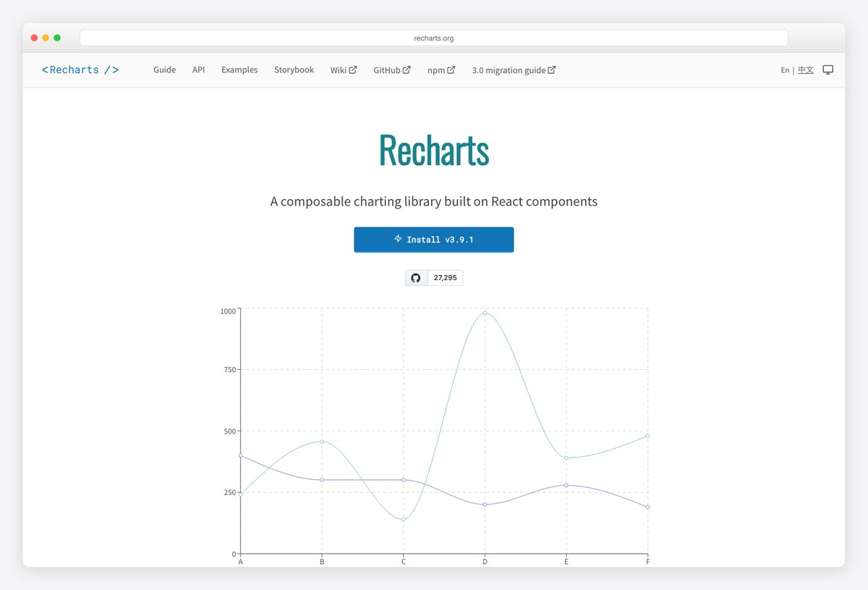The height and width of the screenshot is (590, 868).
Task: Maximize window with the green button
Action: tap(57, 38)
